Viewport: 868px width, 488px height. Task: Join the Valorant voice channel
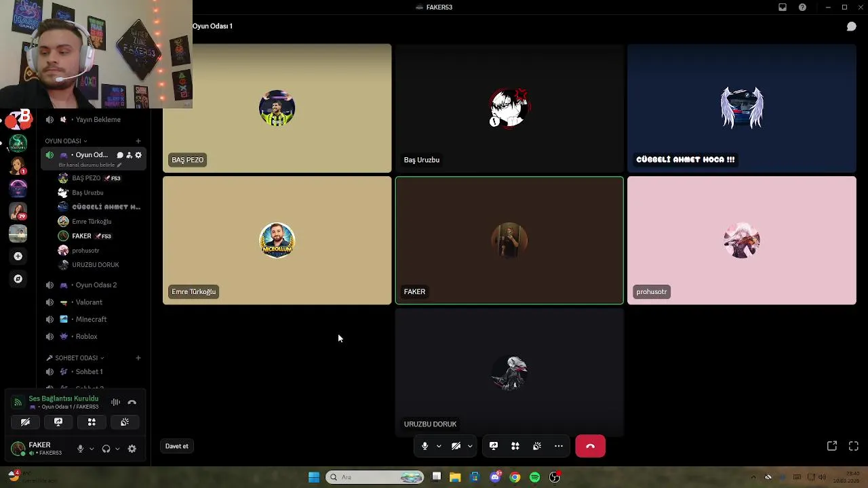94,302
